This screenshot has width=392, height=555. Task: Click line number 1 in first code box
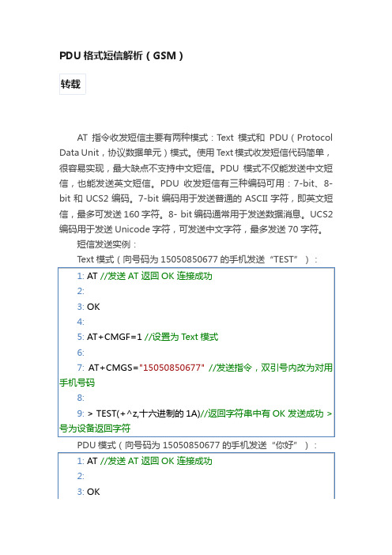point(81,276)
